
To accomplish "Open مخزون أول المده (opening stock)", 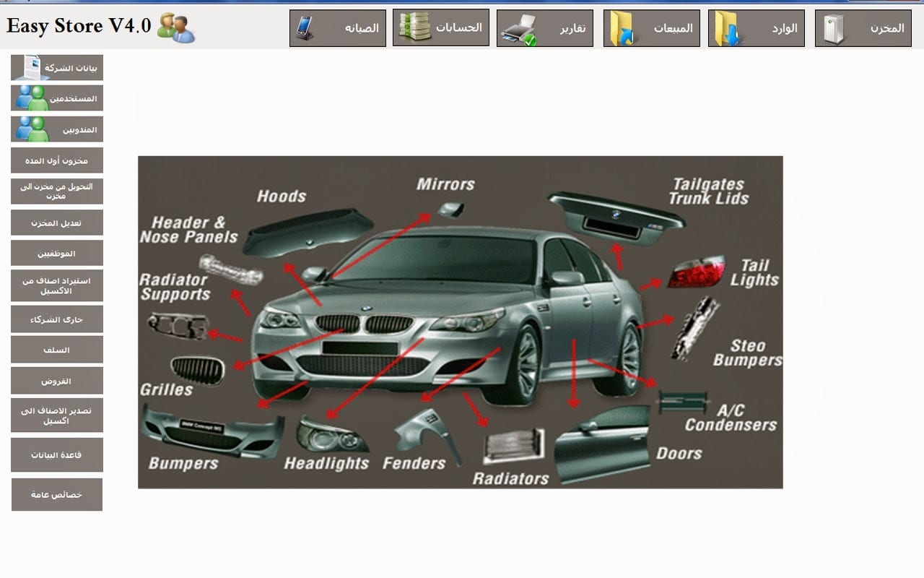I will click(57, 160).
